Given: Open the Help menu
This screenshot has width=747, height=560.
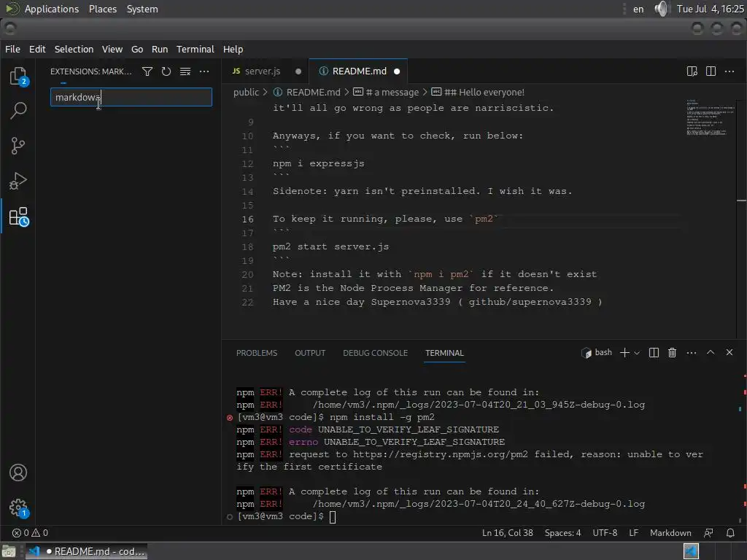Looking at the screenshot, I should (x=233, y=49).
